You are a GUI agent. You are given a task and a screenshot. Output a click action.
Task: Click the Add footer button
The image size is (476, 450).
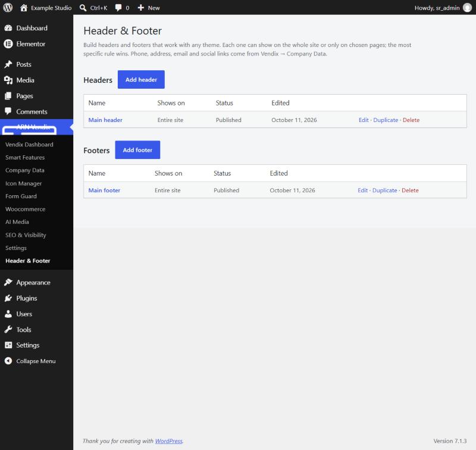coord(137,149)
